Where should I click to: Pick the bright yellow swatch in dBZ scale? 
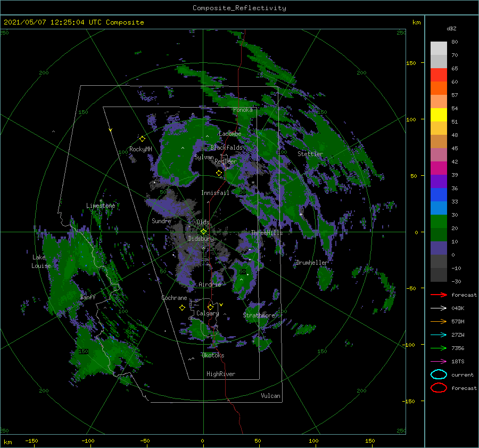439,115
